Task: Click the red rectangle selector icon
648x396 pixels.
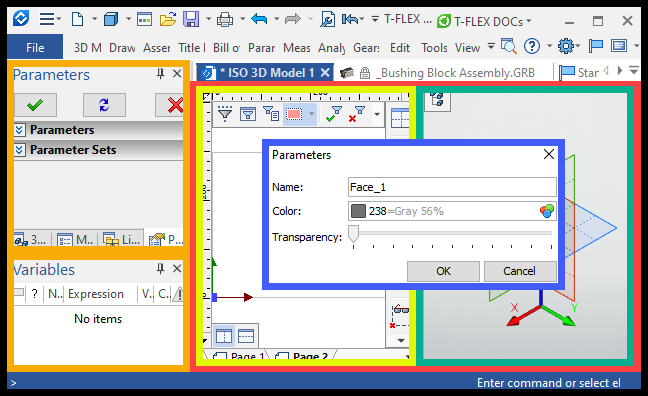Action: click(294, 114)
